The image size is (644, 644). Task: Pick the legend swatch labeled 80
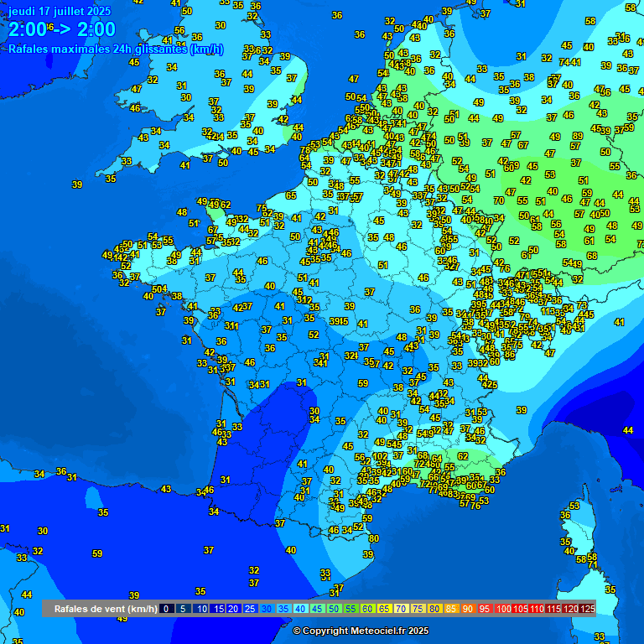pyautogui.click(x=434, y=609)
